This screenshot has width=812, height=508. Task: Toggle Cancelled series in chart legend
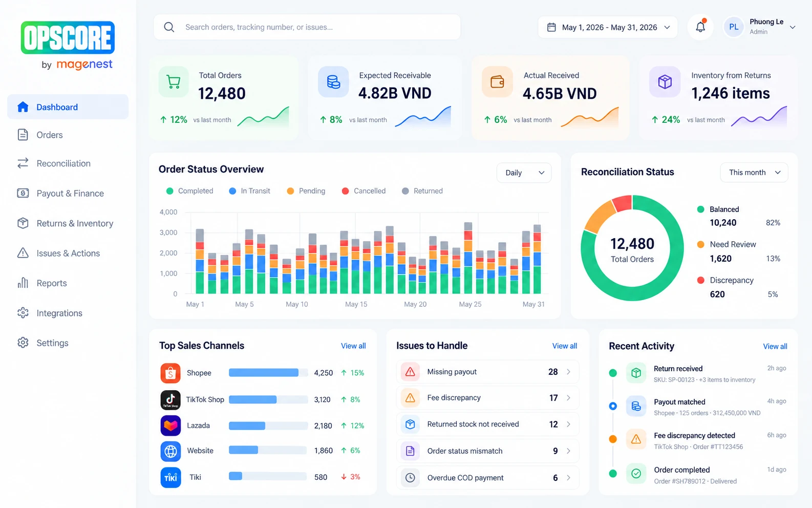364,191
